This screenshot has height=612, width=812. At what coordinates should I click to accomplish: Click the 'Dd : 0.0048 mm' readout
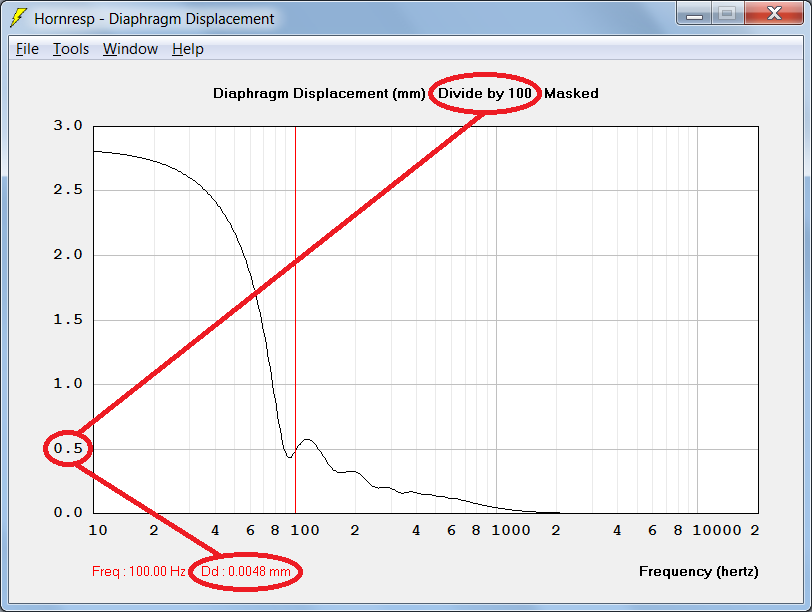click(245, 571)
